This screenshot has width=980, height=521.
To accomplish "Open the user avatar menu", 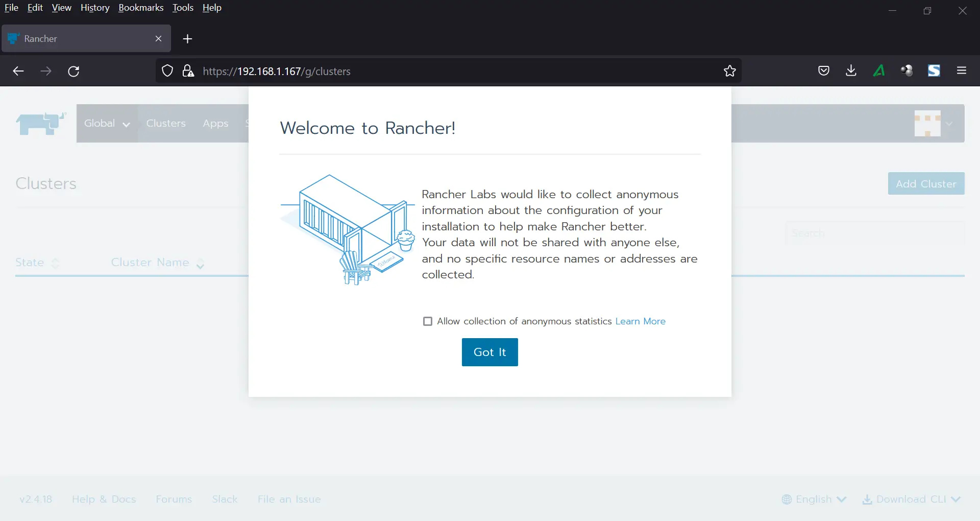I will (x=927, y=123).
